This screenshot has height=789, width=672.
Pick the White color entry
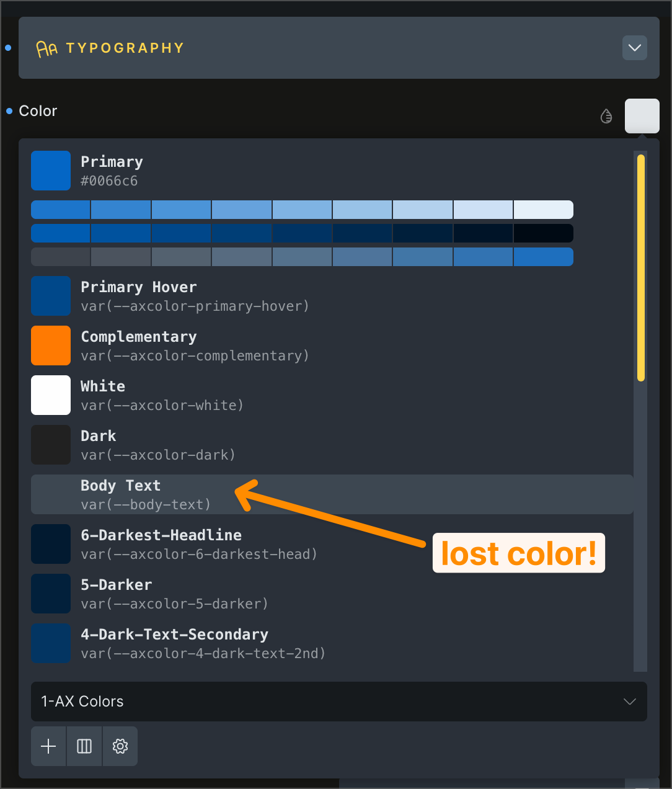[x=51, y=395]
